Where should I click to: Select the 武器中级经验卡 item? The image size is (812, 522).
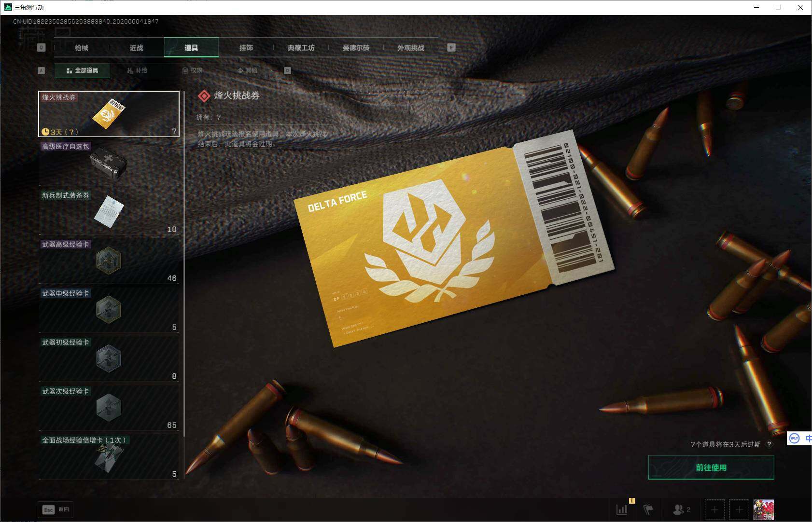109,310
